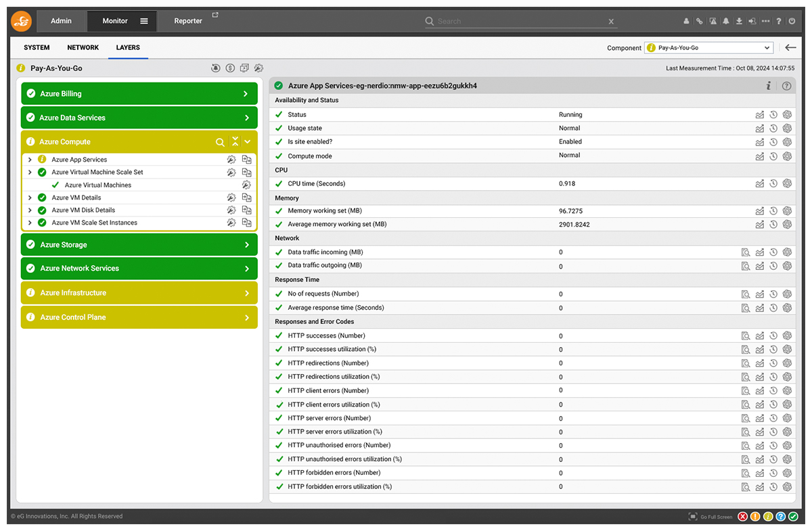Open the Azure Infrastructure layer

pyautogui.click(x=139, y=293)
